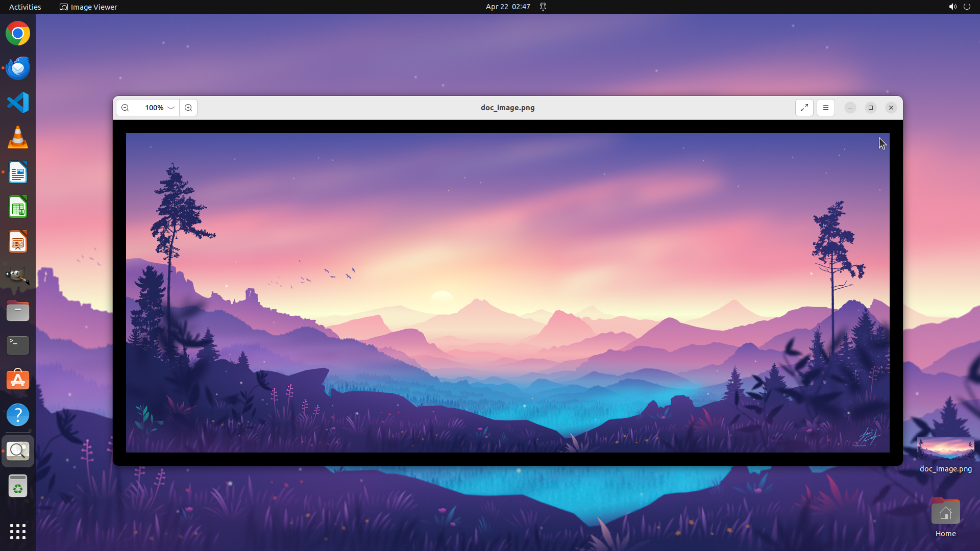Open the Terminal from the dock
The image size is (980, 551).
18,345
